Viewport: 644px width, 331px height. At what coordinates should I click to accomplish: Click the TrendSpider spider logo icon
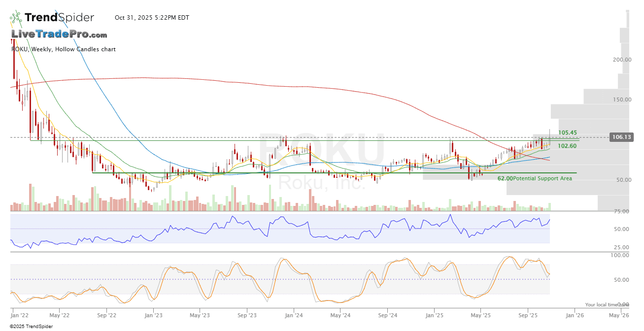click(x=16, y=18)
